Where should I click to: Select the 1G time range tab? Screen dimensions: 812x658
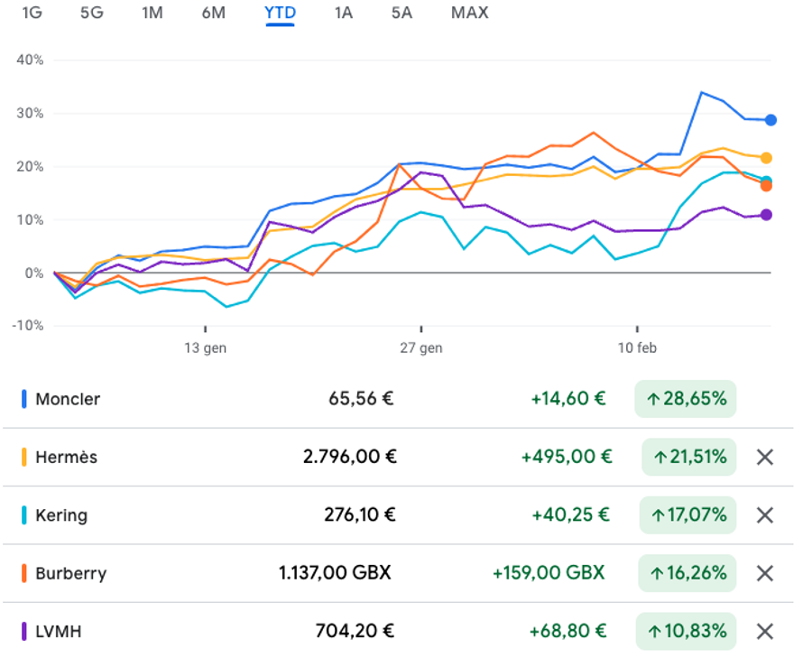pos(32,13)
